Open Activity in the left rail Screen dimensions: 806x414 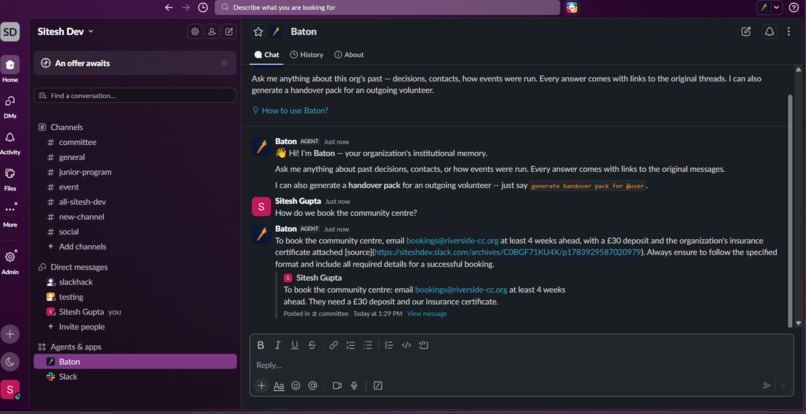tap(10, 142)
